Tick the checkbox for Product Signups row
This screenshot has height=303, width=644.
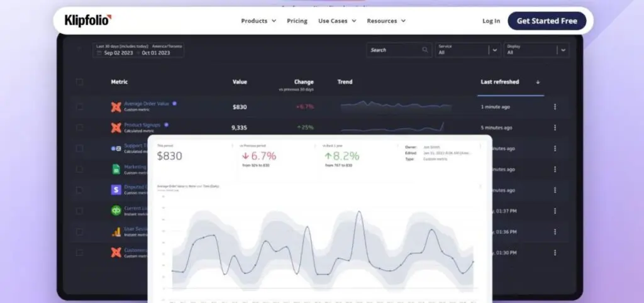pos(79,128)
